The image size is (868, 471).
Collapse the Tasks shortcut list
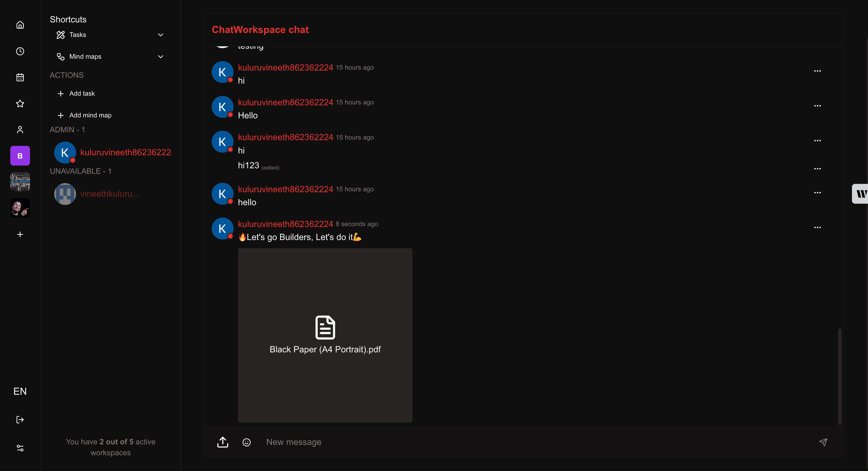tap(161, 35)
